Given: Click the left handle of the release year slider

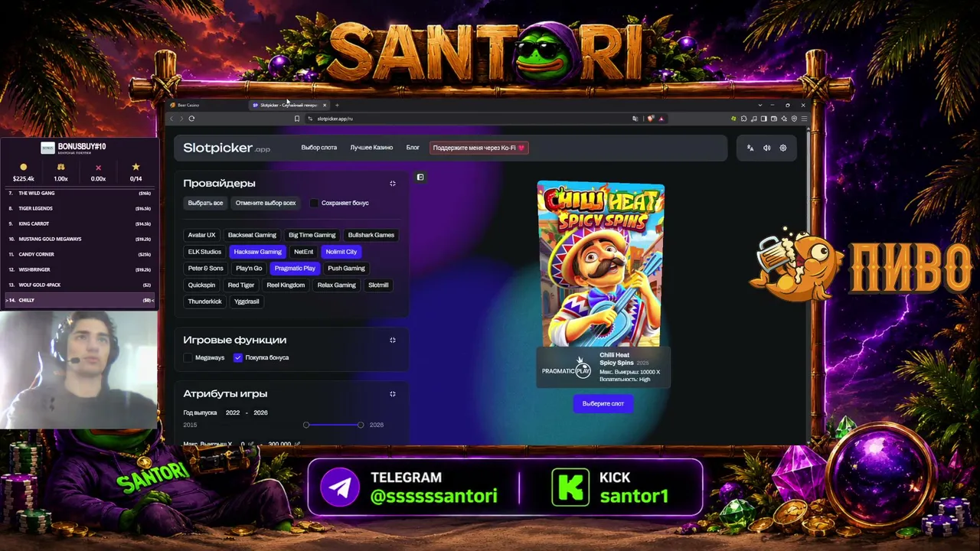Looking at the screenshot, I should [306, 425].
